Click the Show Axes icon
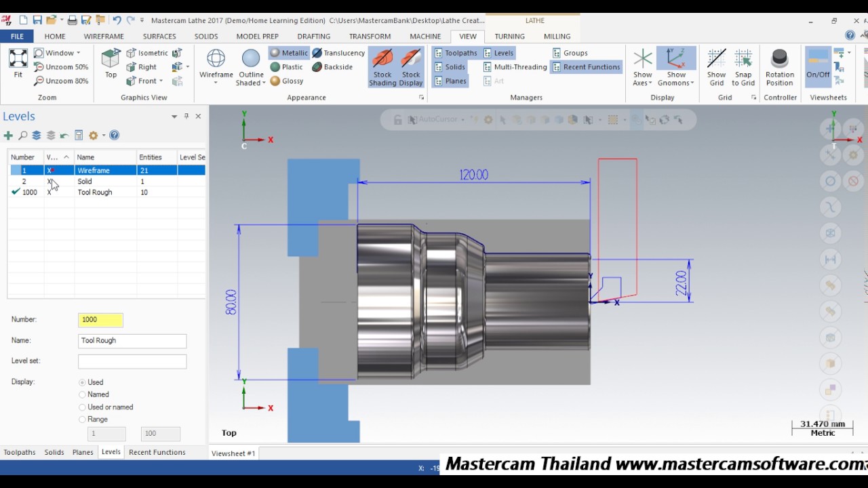 coord(642,58)
